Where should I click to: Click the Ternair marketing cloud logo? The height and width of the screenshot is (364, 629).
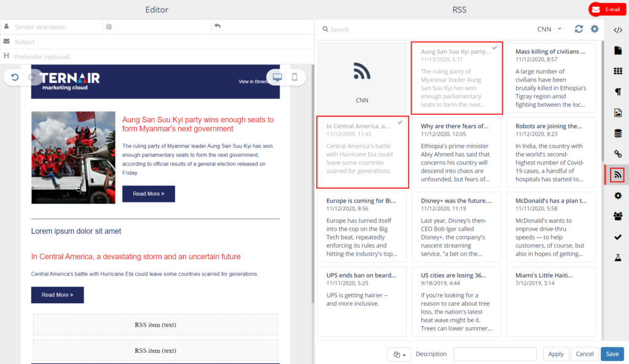[x=70, y=81]
